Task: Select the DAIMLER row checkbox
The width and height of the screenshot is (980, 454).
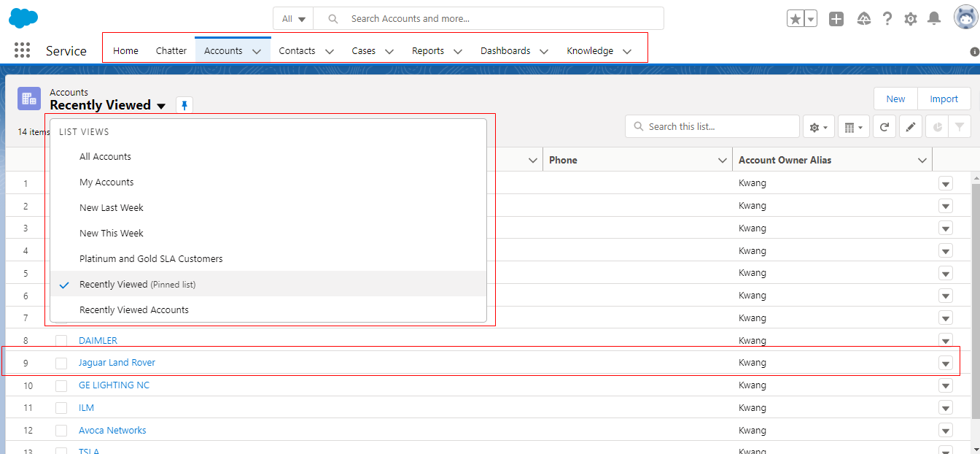Action: coord(61,341)
